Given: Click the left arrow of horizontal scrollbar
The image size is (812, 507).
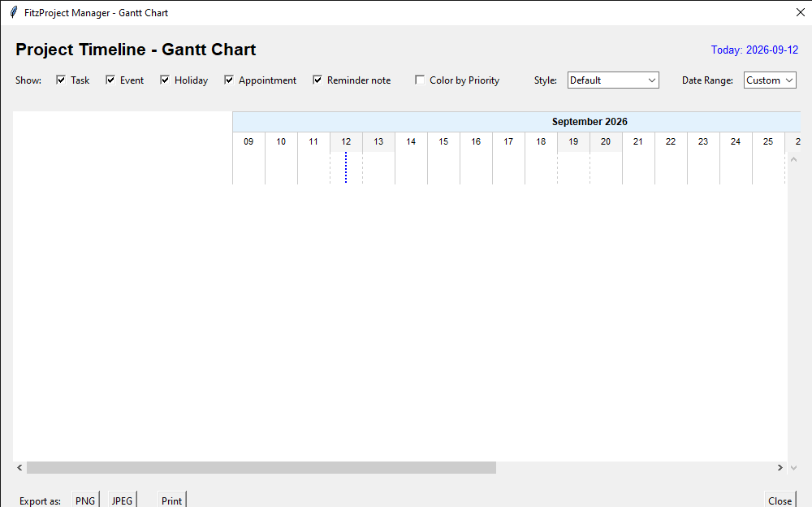Looking at the screenshot, I should [x=19, y=468].
